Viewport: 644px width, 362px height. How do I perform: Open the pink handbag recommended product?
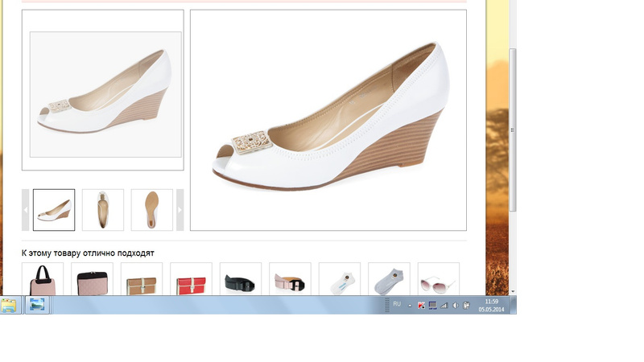pyautogui.click(x=43, y=280)
